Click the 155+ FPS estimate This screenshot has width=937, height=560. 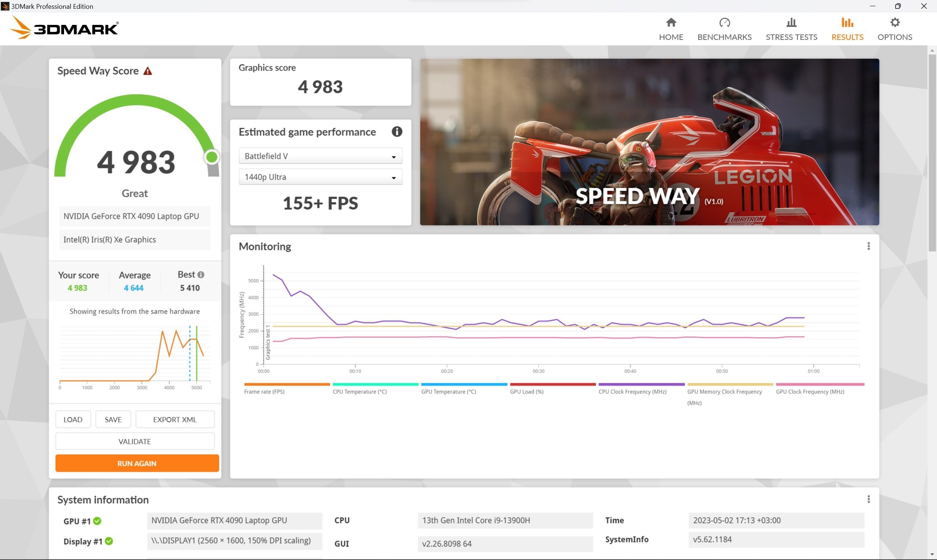point(320,203)
